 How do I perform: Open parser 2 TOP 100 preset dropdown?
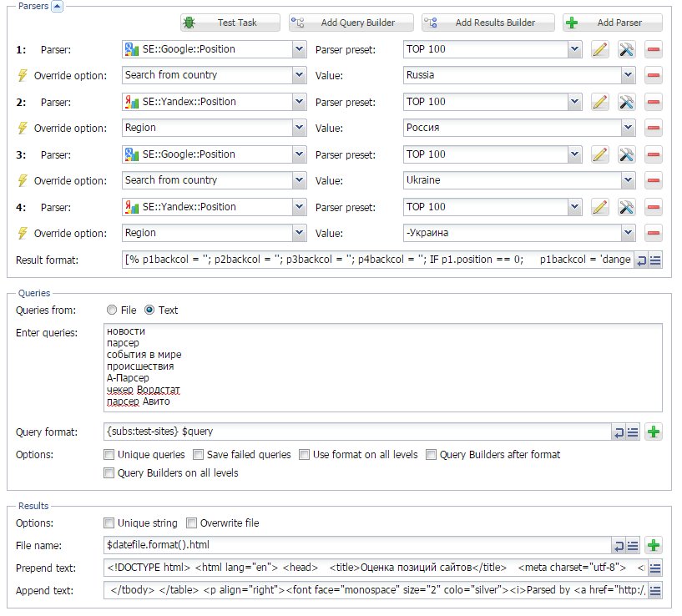click(x=574, y=102)
